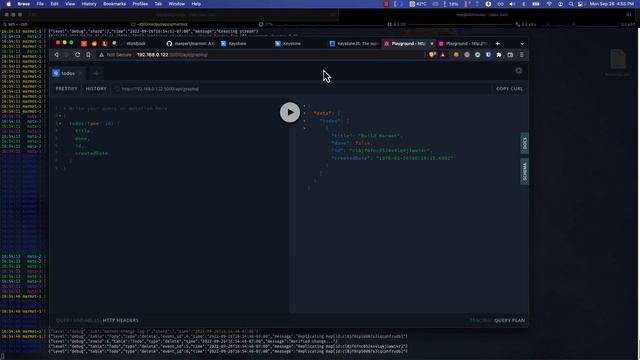Expand the DOCS side panel
Viewport: 640px width, 360px height.
coord(524,143)
